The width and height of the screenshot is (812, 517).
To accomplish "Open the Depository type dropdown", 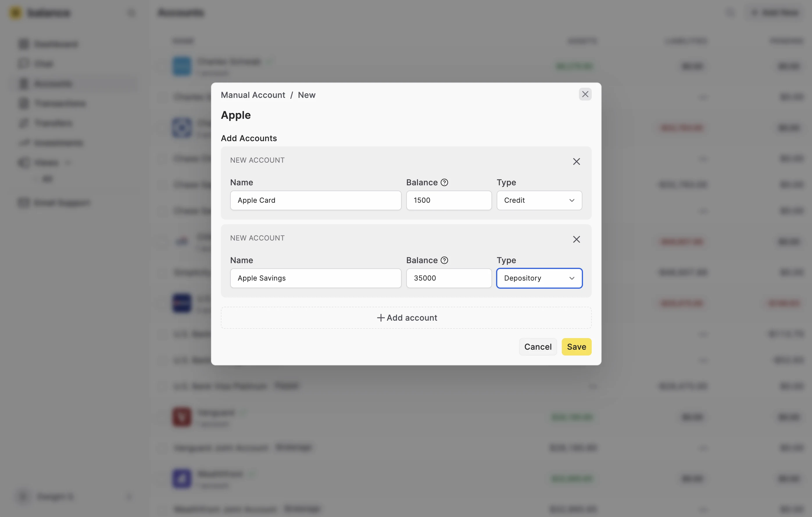I will point(539,278).
